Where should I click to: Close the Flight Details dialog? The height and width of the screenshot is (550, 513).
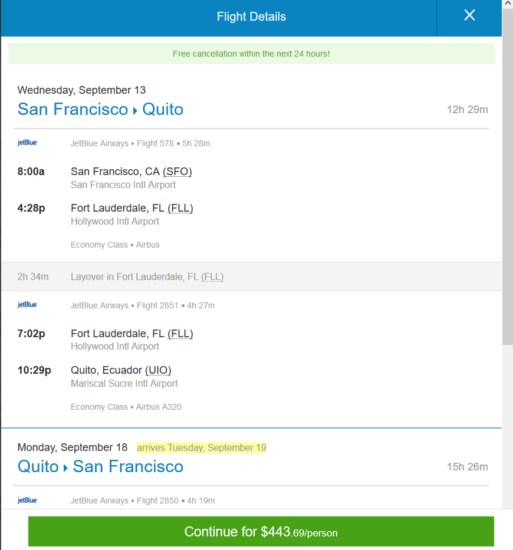coord(469,15)
